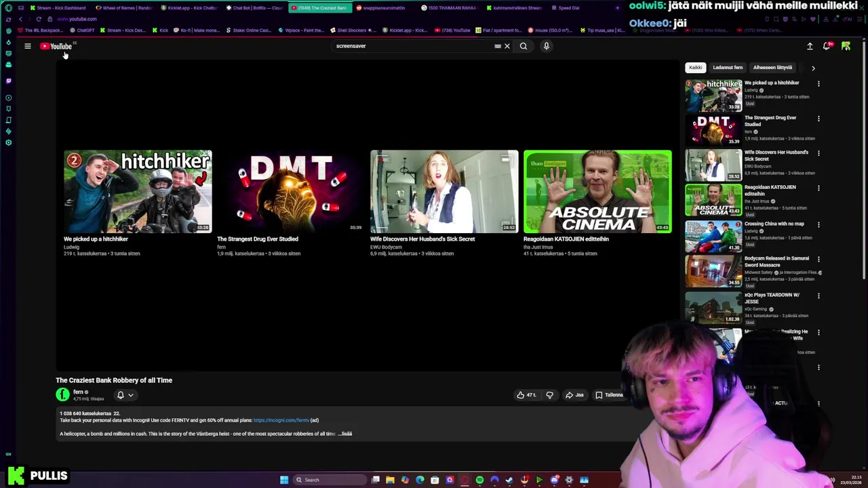Open Settings gear from the taskbar
Screen dimensions: 868x488
pyautogui.click(x=569, y=480)
